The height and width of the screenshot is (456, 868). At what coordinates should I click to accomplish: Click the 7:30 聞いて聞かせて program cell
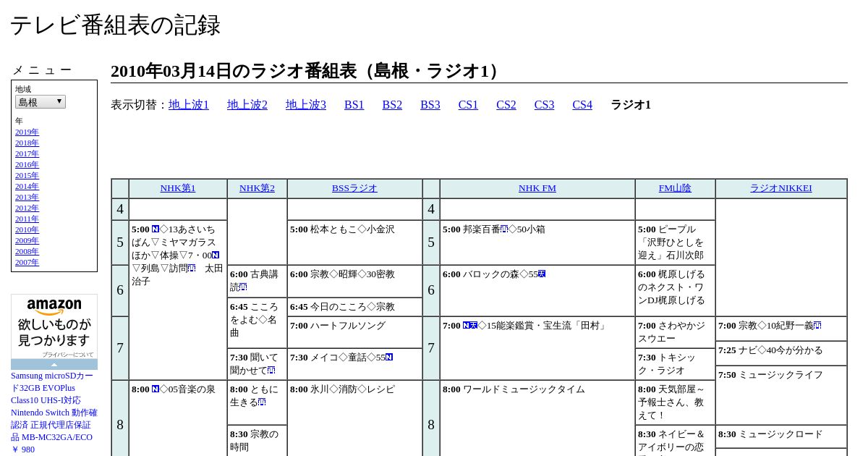pos(257,364)
